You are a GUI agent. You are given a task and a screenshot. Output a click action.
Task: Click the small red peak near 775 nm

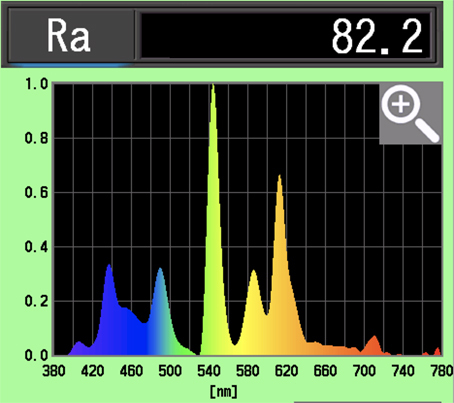[438, 351]
